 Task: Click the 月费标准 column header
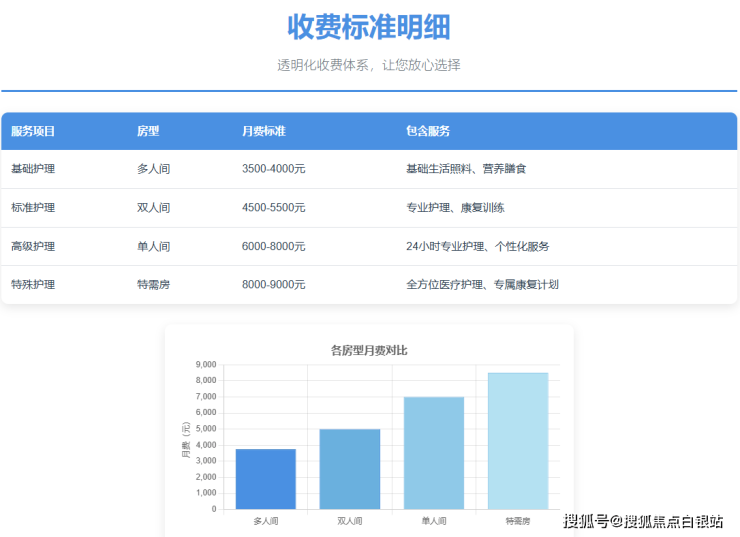[264, 131]
